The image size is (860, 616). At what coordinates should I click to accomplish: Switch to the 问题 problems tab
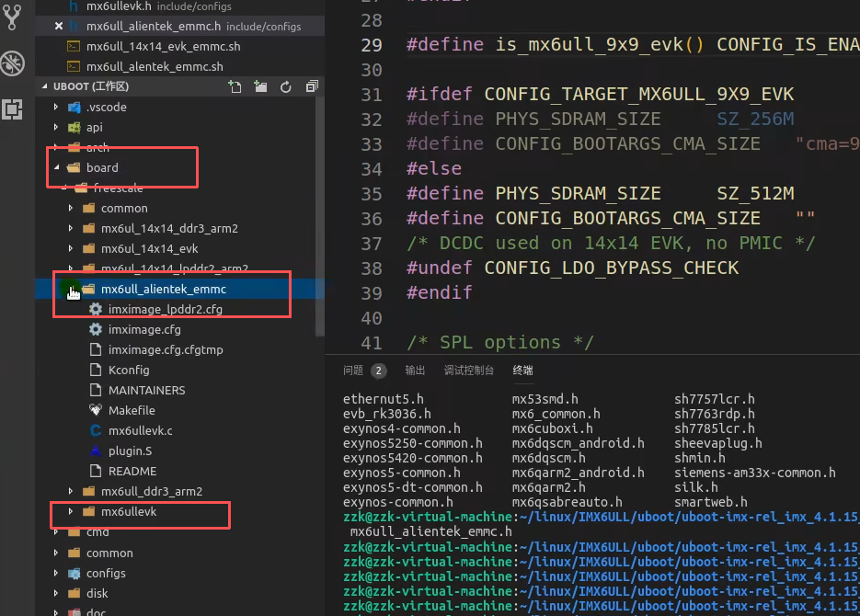coord(353,371)
